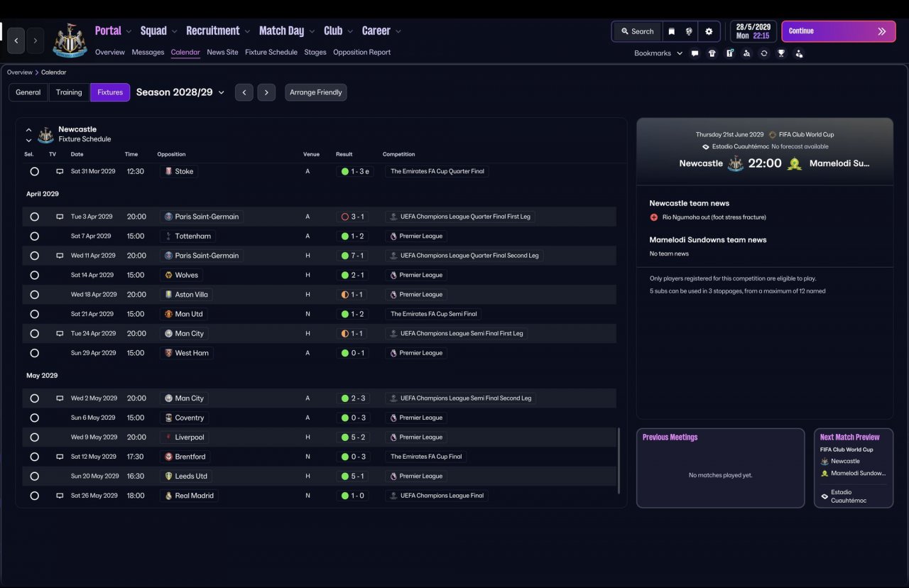
Task: Select the Leeds Utd fixture radio circle
Action: tap(34, 476)
